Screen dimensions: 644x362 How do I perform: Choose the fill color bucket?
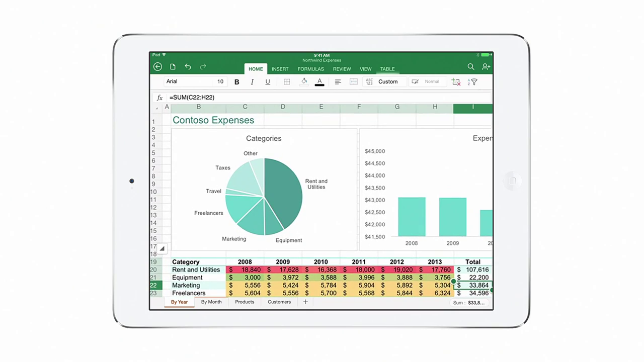tap(304, 81)
